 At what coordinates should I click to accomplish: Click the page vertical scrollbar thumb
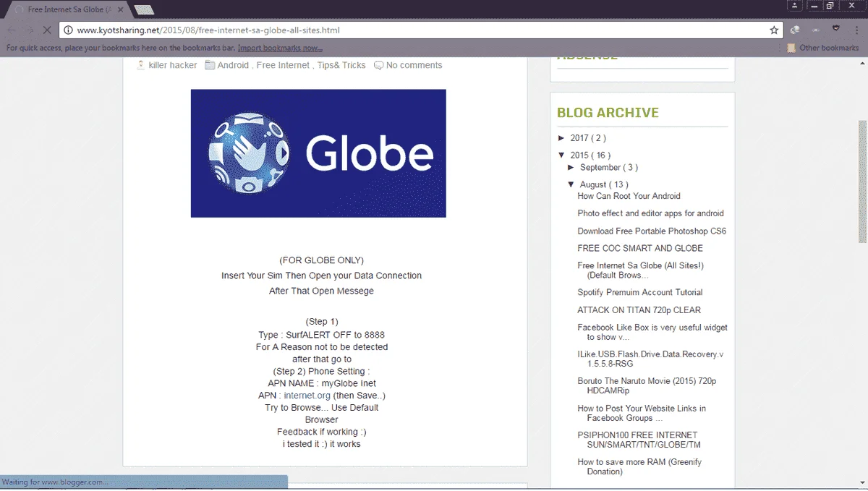(x=862, y=181)
